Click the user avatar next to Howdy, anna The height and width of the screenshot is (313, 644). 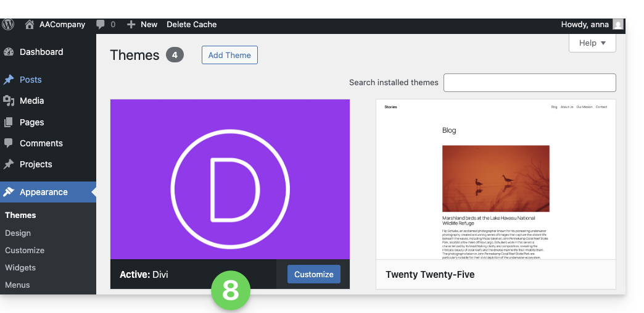click(617, 25)
